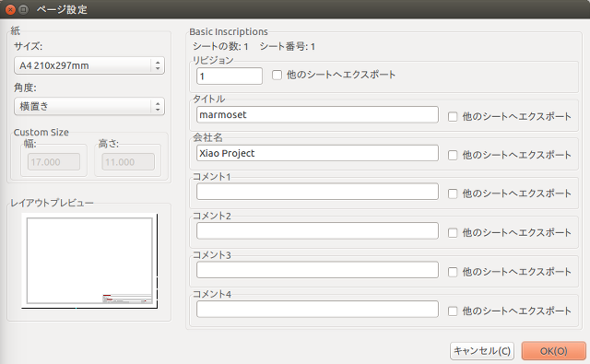Screen dimensions: 590x364
Task: Enable export checkbox for コメント3
Action: [453, 272]
